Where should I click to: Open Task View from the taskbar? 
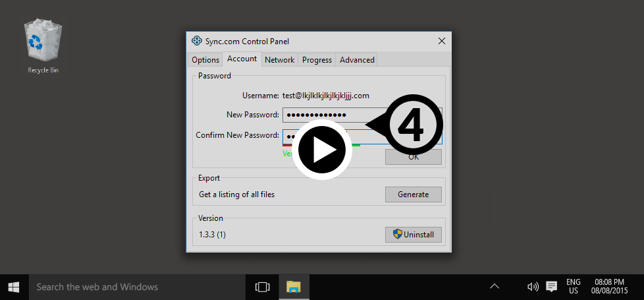pyautogui.click(x=263, y=287)
